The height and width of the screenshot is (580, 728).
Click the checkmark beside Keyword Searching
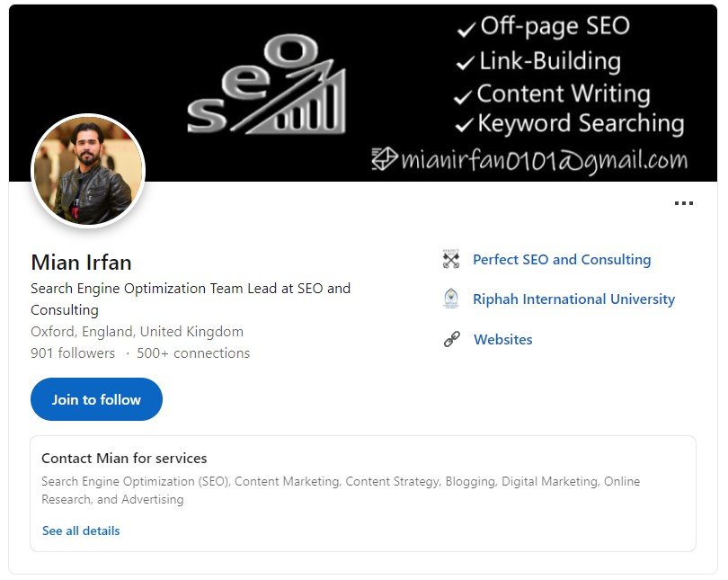click(x=464, y=125)
